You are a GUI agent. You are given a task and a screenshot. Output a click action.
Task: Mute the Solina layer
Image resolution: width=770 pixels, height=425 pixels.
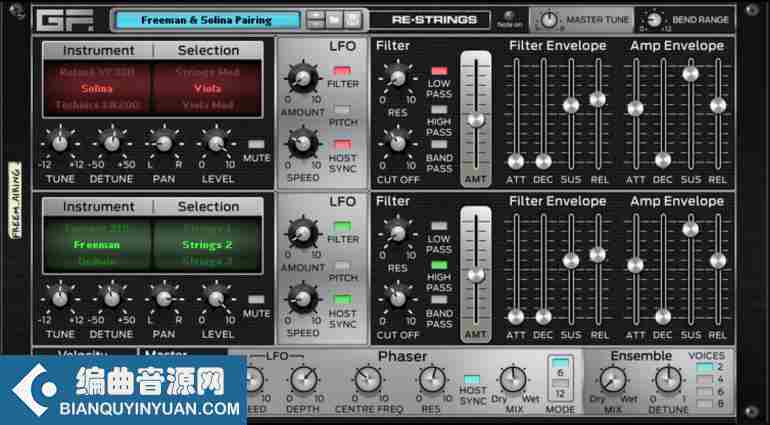click(x=256, y=144)
